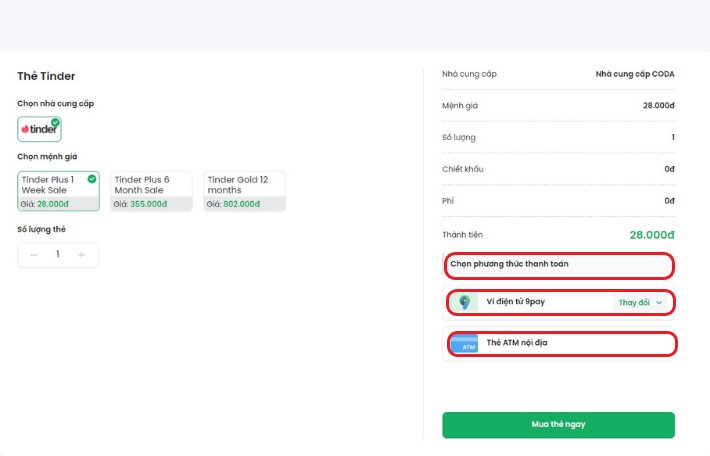The width and height of the screenshot is (710, 456).
Task: Increase card quantity with plus button
Action: pyautogui.click(x=82, y=255)
